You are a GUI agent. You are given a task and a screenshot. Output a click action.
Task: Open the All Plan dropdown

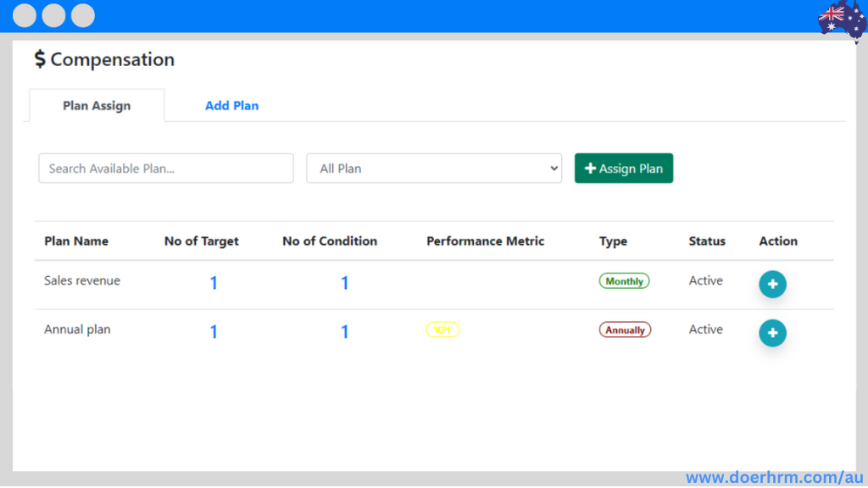(x=434, y=169)
